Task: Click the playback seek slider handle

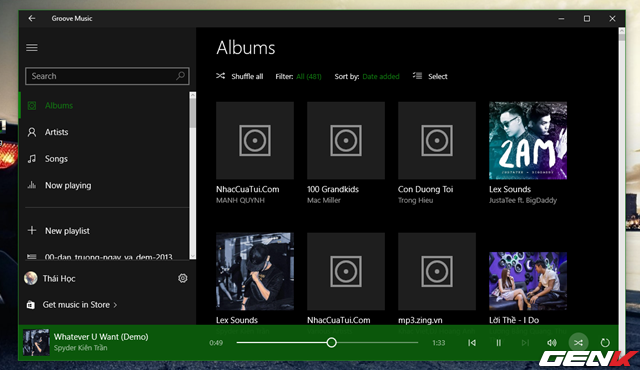Action: point(332,343)
